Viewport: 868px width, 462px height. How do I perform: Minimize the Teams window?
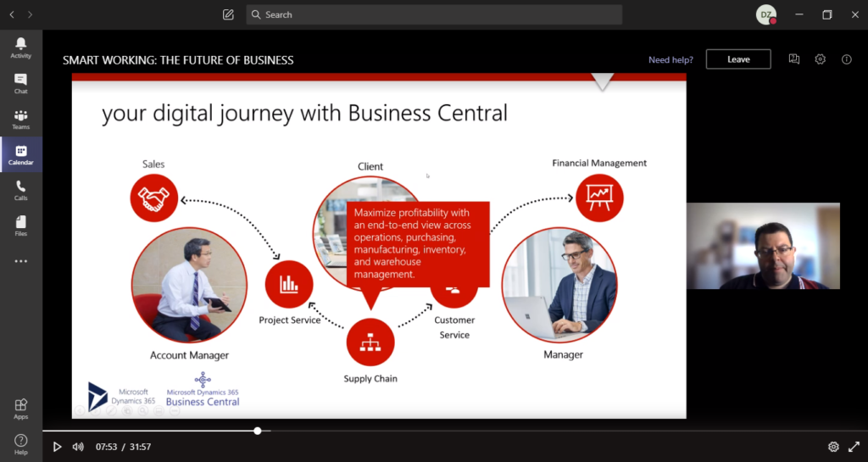point(798,15)
